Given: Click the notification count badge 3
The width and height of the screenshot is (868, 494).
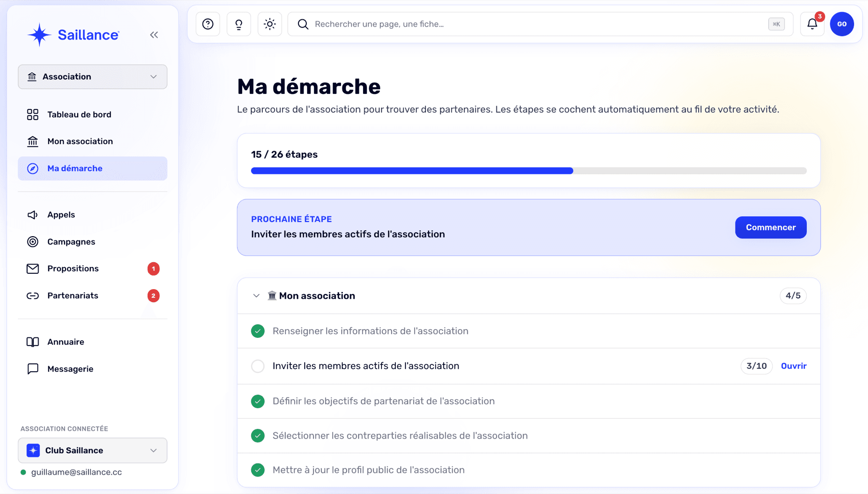Looking at the screenshot, I should [820, 16].
